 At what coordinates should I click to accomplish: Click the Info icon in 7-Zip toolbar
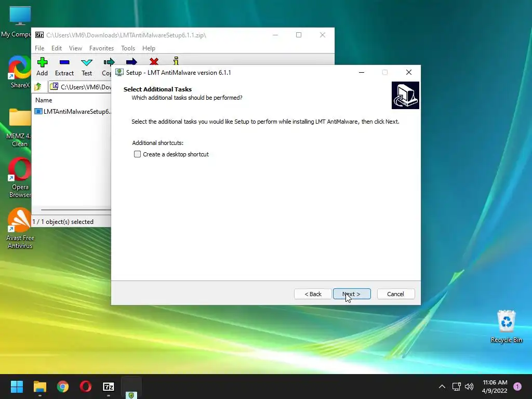[176, 61]
